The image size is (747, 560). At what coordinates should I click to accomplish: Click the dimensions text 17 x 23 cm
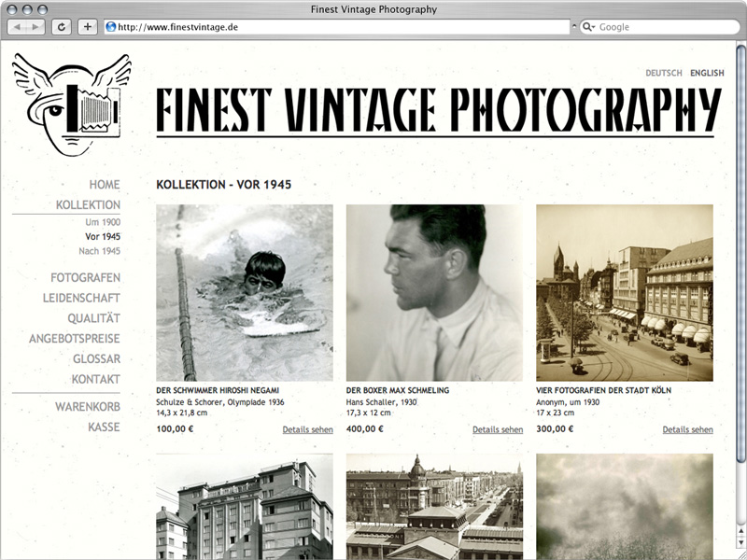(x=556, y=413)
